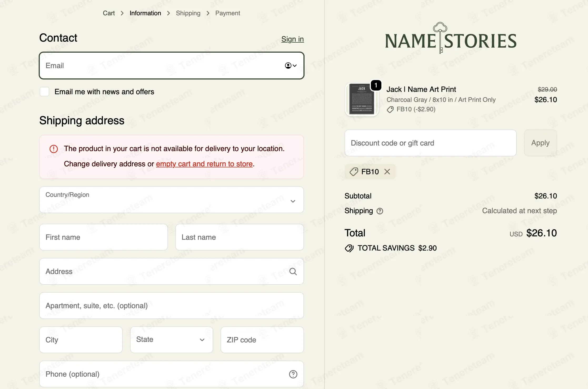Click the Jack art print thumbnail
This screenshot has height=389, width=588.
point(362,99)
